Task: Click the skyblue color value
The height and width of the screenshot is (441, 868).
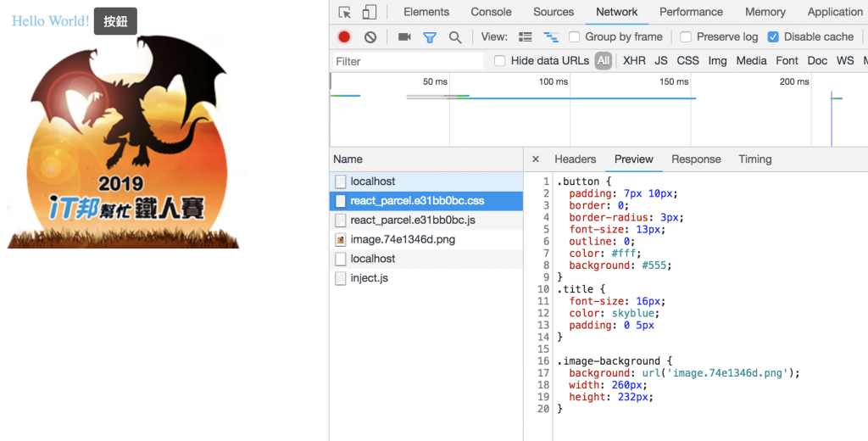Action: pyautogui.click(x=633, y=314)
